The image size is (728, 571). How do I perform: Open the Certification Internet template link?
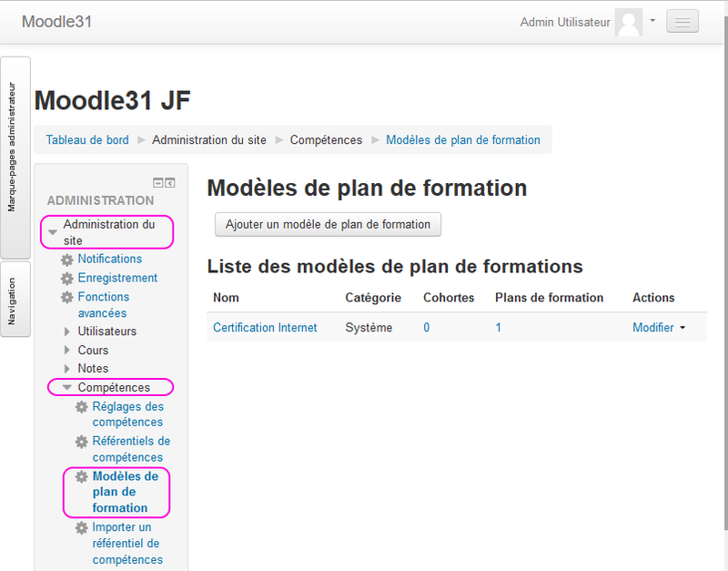point(265,328)
